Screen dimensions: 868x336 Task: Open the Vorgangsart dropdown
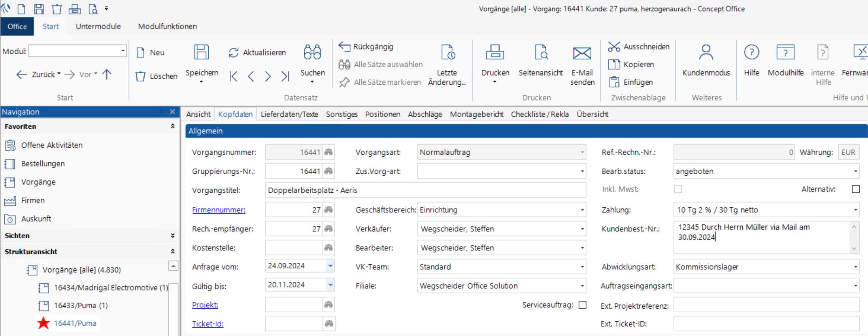coord(582,152)
